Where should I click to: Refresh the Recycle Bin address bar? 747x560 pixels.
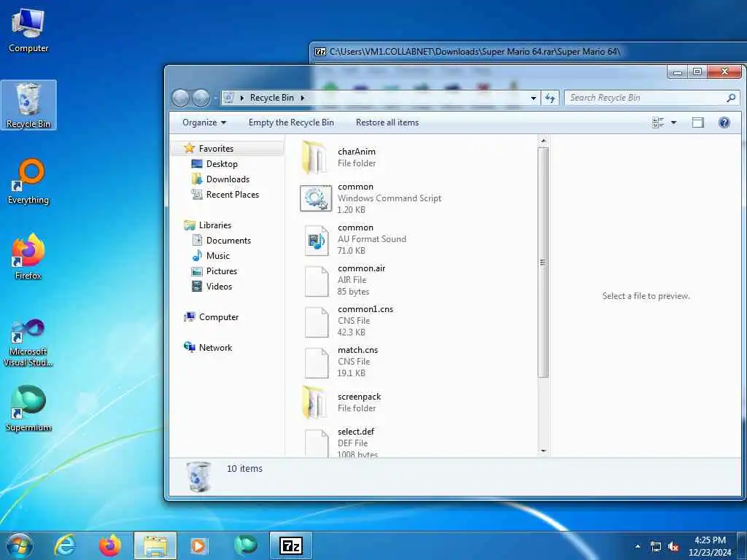(550, 98)
